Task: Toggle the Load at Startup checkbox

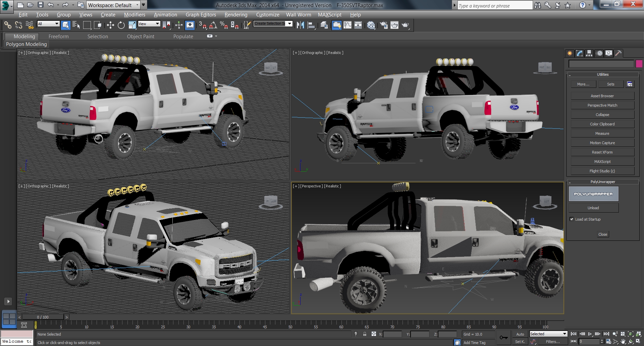Action: pos(572,219)
